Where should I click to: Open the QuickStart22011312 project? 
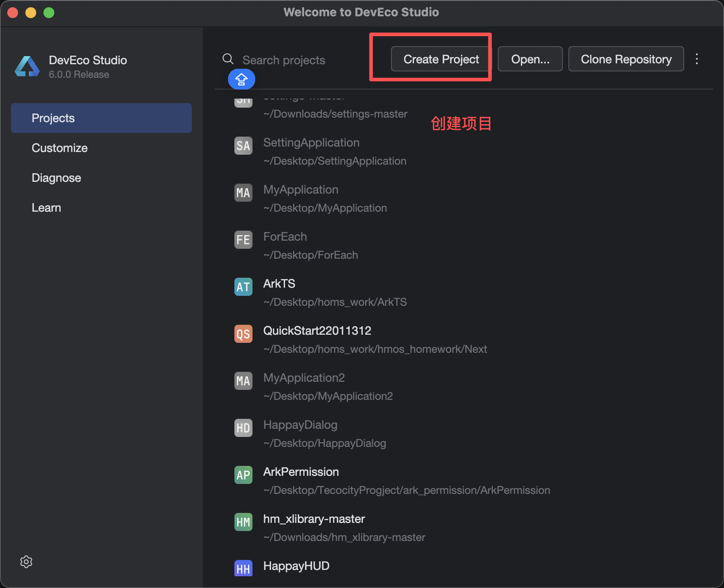(317, 331)
